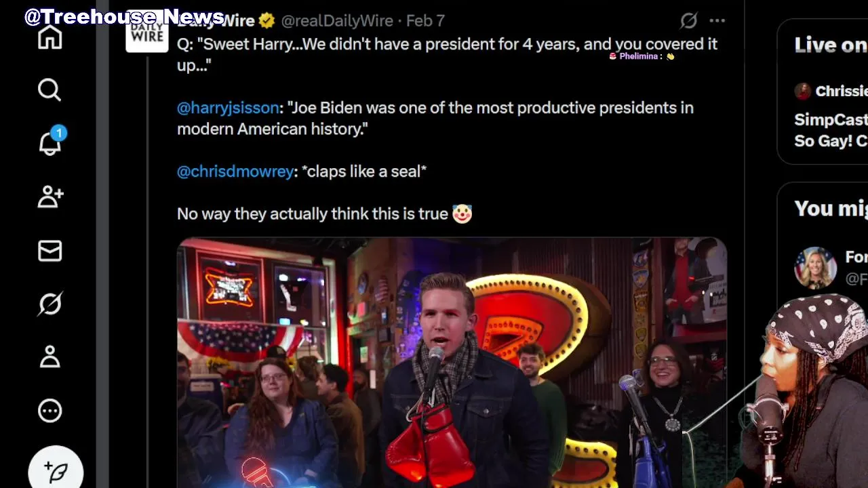This screenshot has width=868, height=488.
Task: Click the Daily Wire gold verified badge
Action: pos(267,21)
